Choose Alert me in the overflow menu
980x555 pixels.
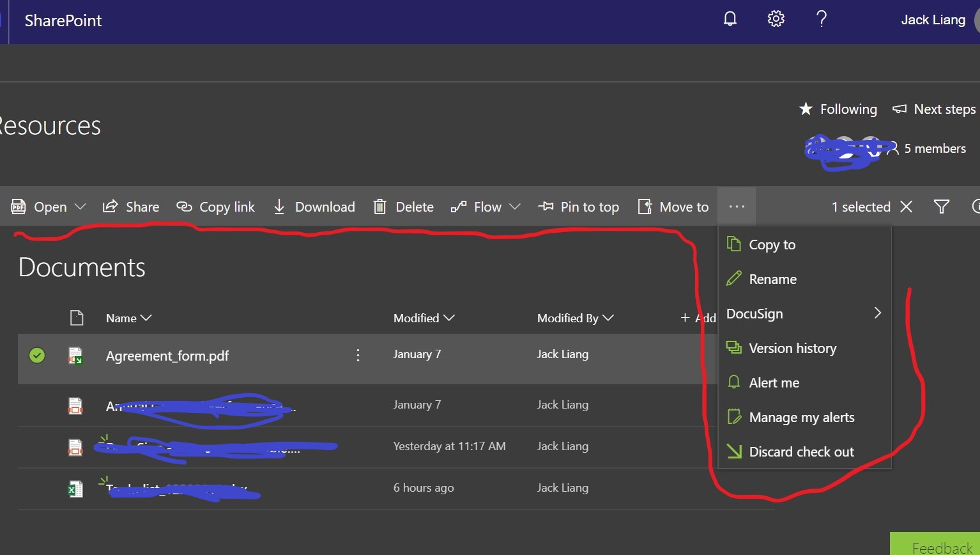pyautogui.click(x=804, y=382)
